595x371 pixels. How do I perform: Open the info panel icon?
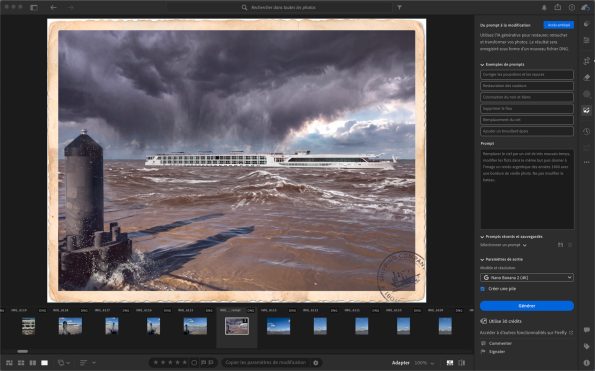(587, 363)
